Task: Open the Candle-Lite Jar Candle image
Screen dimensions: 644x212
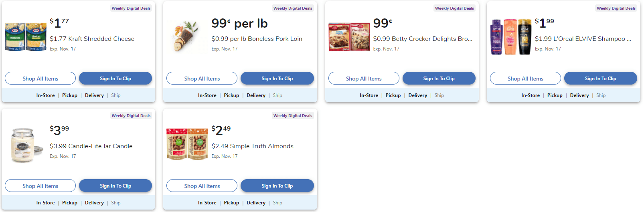Action: [x=26, y=145]
